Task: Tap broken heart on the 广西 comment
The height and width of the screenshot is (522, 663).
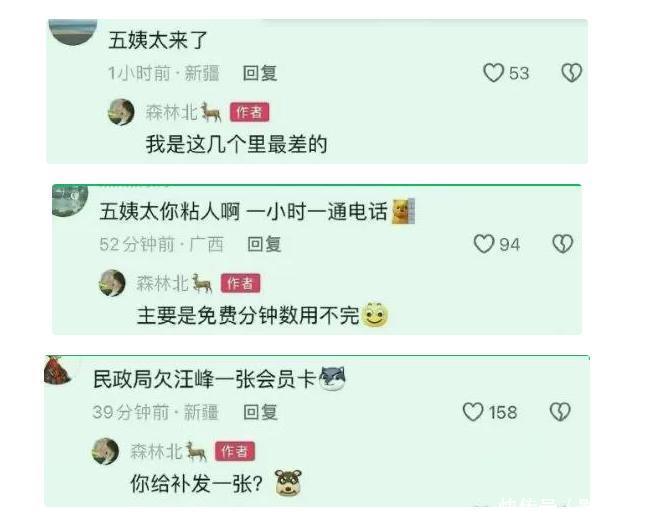Action: 563,244
